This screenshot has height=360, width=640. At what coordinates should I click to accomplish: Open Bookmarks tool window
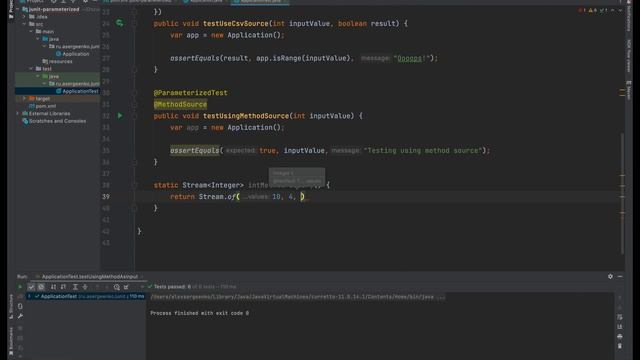click(x=11, y=341)
